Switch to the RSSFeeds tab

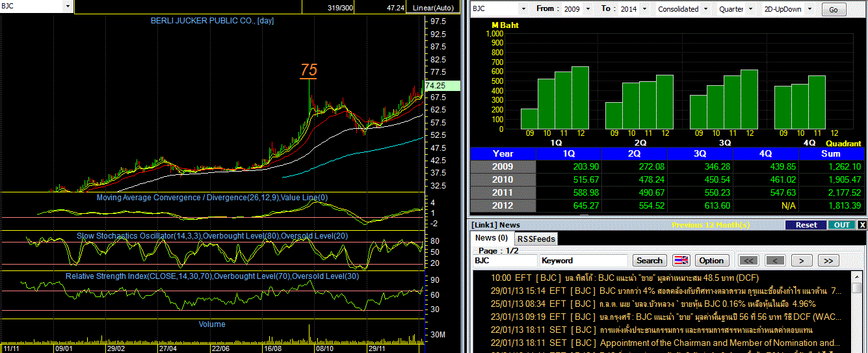(x=536, y=239)
